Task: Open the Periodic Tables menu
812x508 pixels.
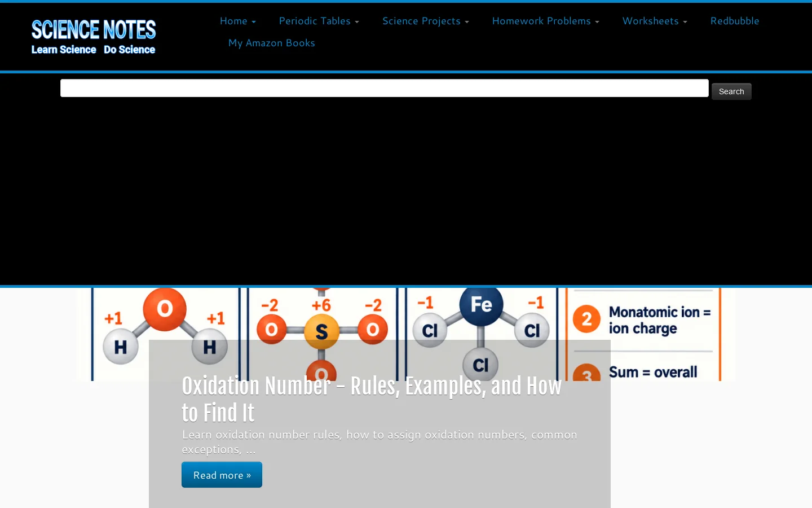Action: point(315,21)
